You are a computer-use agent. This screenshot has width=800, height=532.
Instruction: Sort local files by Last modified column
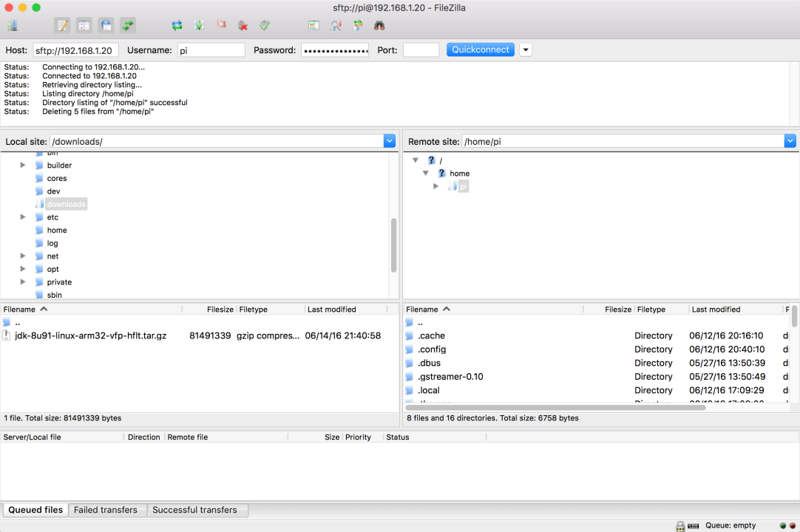(346, 310)
